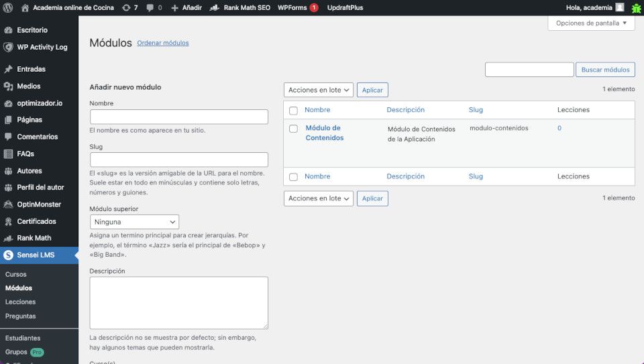Click the top Aplicar button
This screenshot has height=364, width=644.
click(372, 90)
